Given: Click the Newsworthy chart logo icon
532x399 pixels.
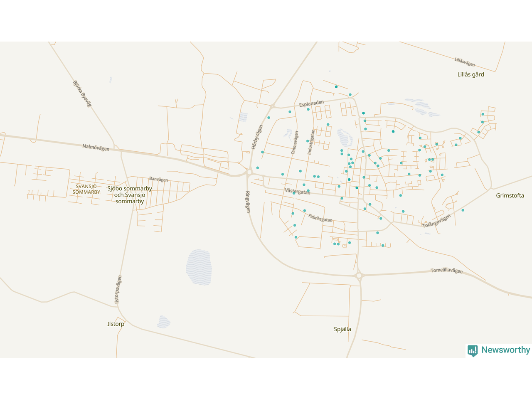Looking at the screenshot, I should (473, 350).
